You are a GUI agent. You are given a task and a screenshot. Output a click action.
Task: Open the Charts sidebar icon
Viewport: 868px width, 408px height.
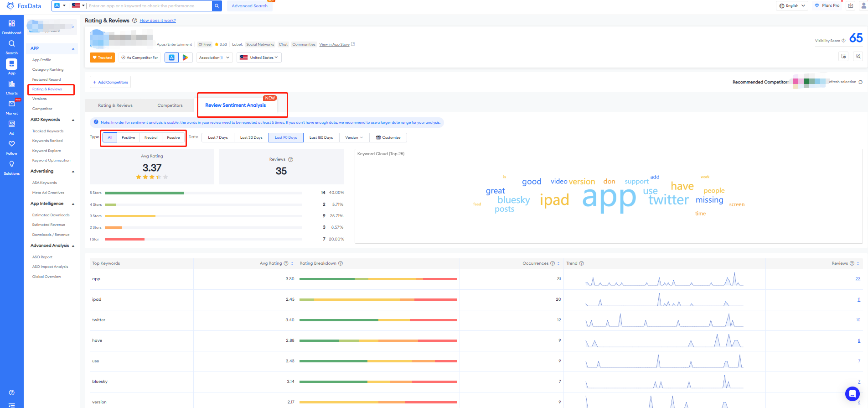tap(11, 84)
